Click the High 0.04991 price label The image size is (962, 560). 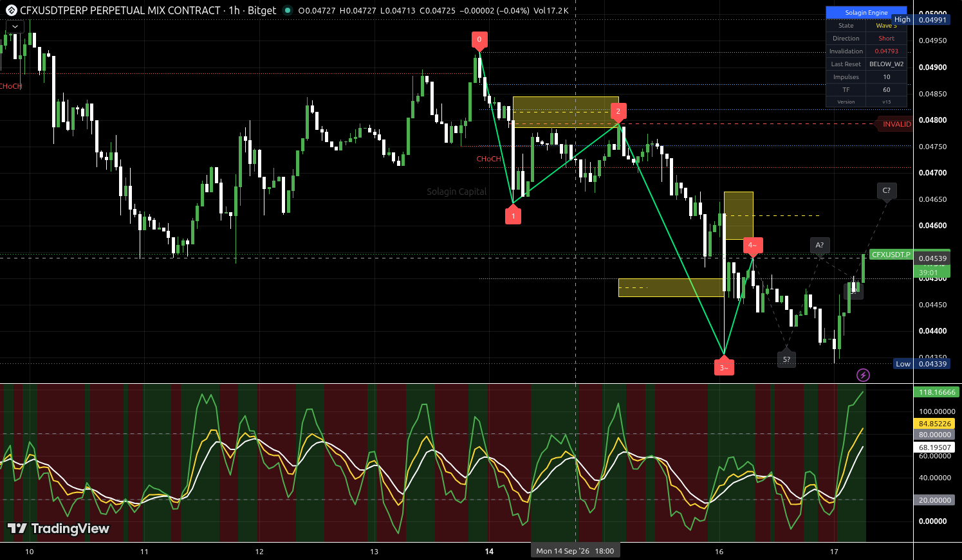click(x=921, y=19)
